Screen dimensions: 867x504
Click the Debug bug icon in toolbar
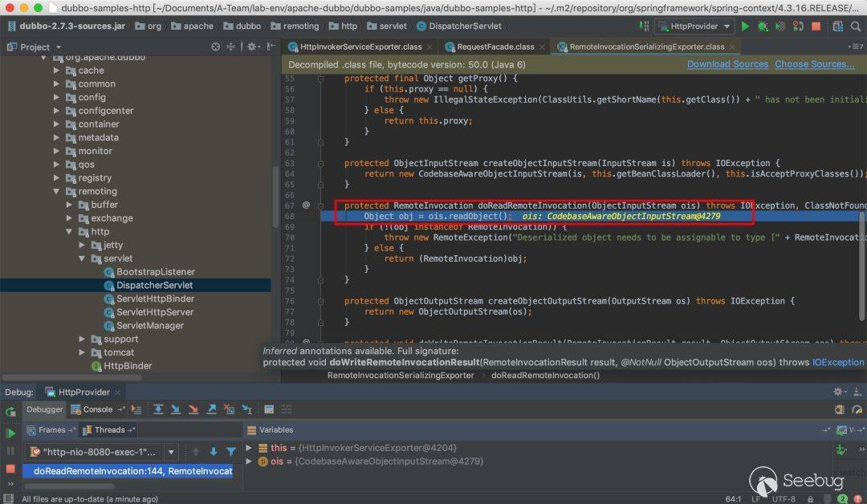[x=763, y=26]
